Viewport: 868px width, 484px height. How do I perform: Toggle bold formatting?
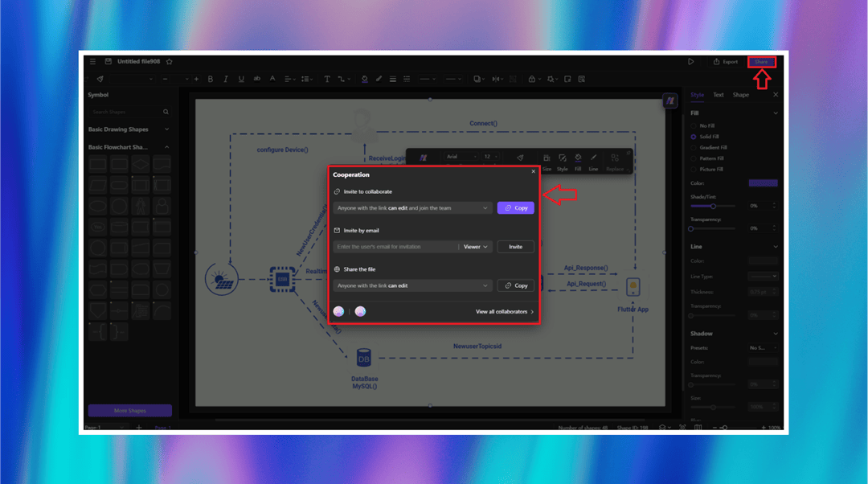click(211, 79)
